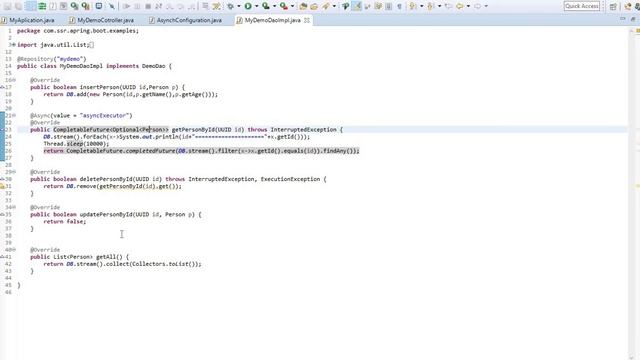Viewport: 640px width, 360px height.
Task: Open the External Tools dropdown arrow
Action: point(292,6)
